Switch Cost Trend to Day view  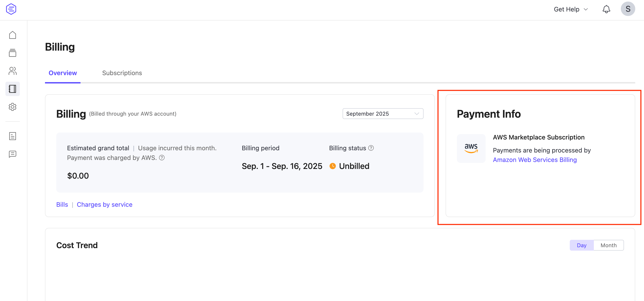point(581,245)
